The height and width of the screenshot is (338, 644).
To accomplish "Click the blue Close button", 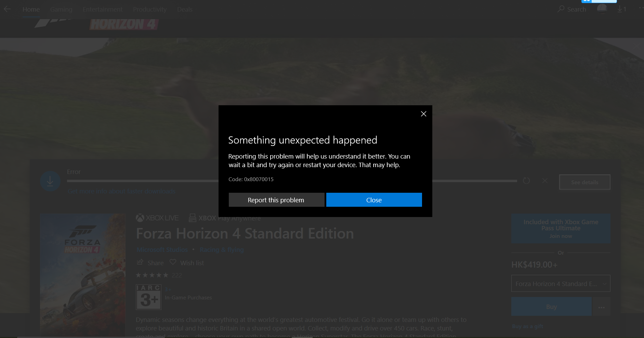I will pyautogui.click(x=374, y=200).
